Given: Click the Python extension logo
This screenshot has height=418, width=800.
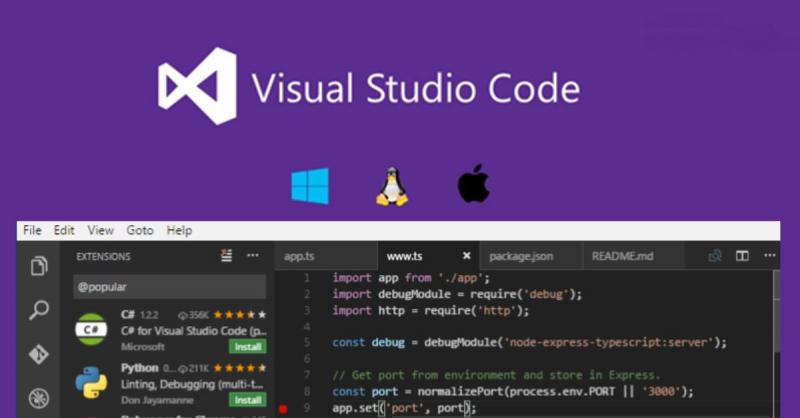Looking at the screenshot, I should coord(91,382).
